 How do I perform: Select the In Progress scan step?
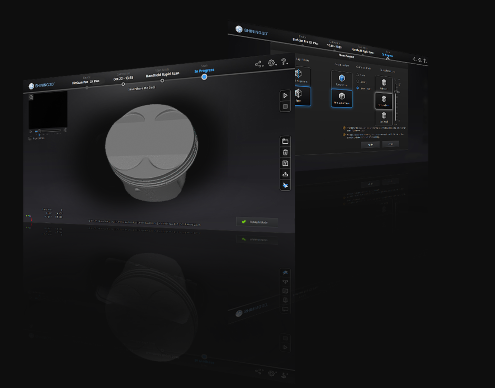click(204, 71)
